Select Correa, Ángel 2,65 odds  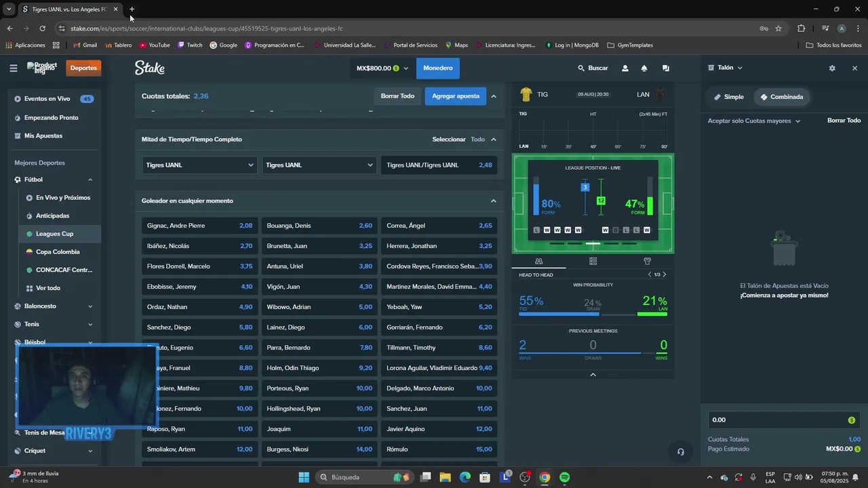coord(439,226)
